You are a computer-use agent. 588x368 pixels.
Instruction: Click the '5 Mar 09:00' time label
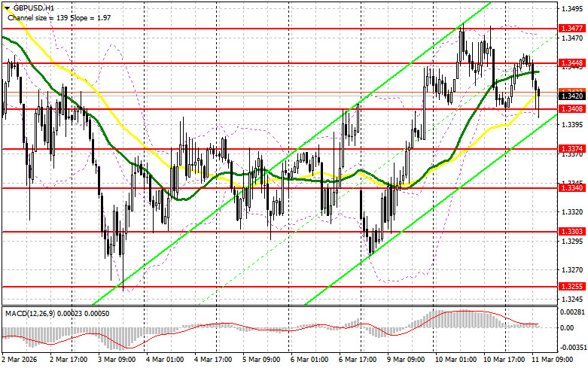pyautogui.click(x=261, y=360)
